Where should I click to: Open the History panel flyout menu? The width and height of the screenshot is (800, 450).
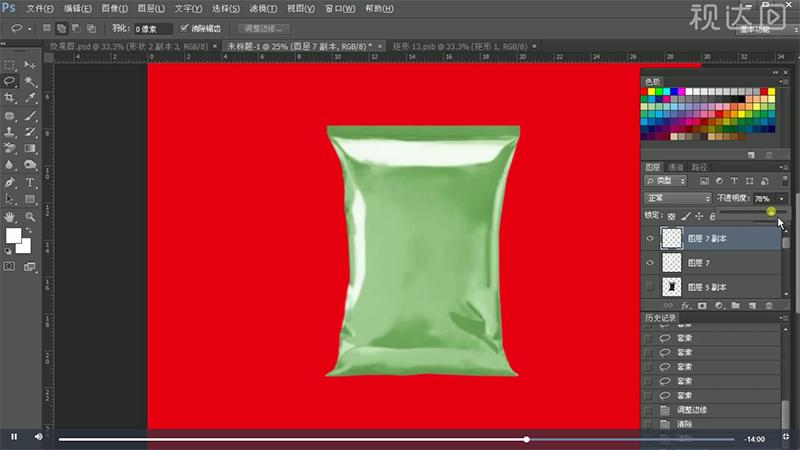[x=782, y=317]
